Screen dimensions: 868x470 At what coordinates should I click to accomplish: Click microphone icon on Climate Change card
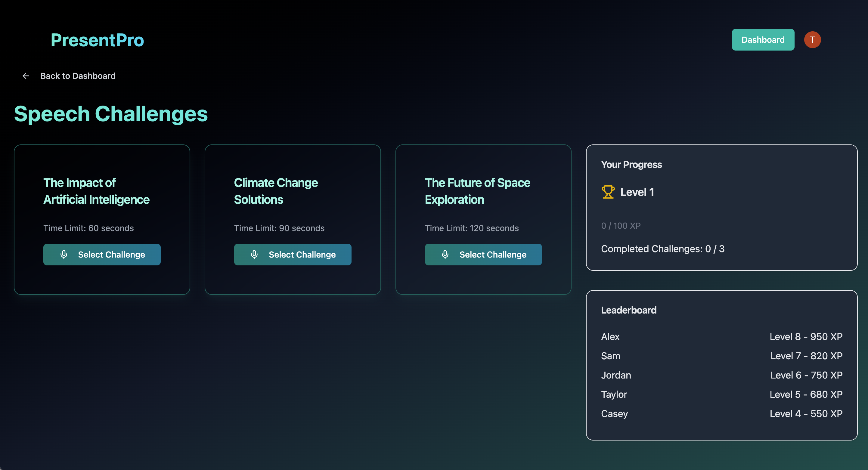pyautogui.click(x=254, y=254)
